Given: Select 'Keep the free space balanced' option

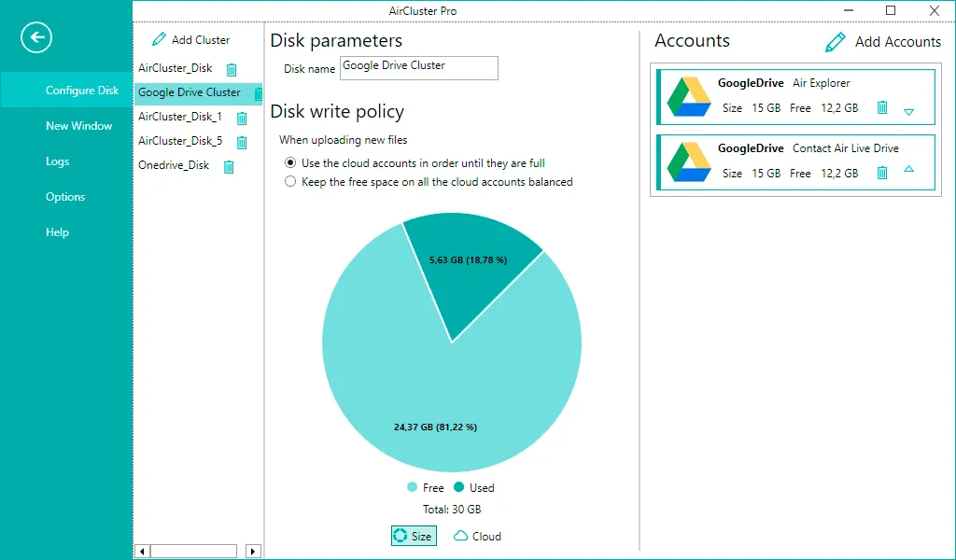Looking at the screenshot, I should pyautogui.click(x=290, y=182).
